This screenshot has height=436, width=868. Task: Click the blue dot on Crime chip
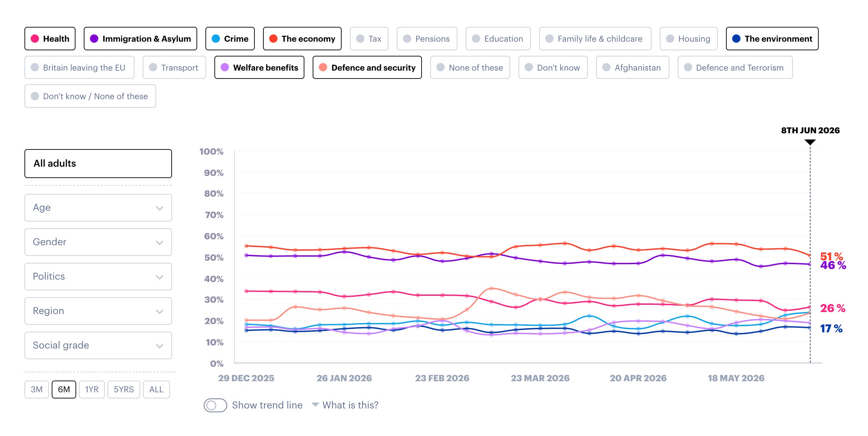click(216, 39)
